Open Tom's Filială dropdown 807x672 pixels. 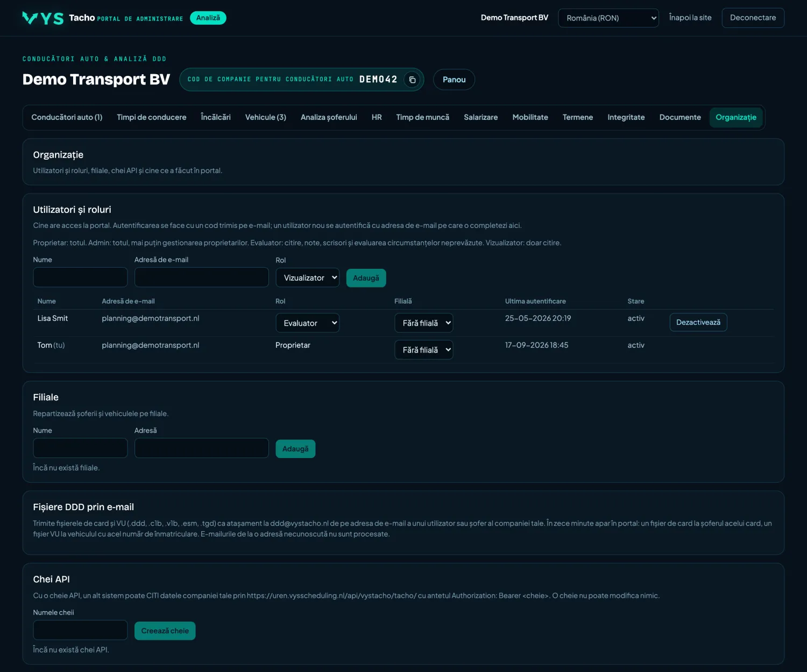pos(424,350)
